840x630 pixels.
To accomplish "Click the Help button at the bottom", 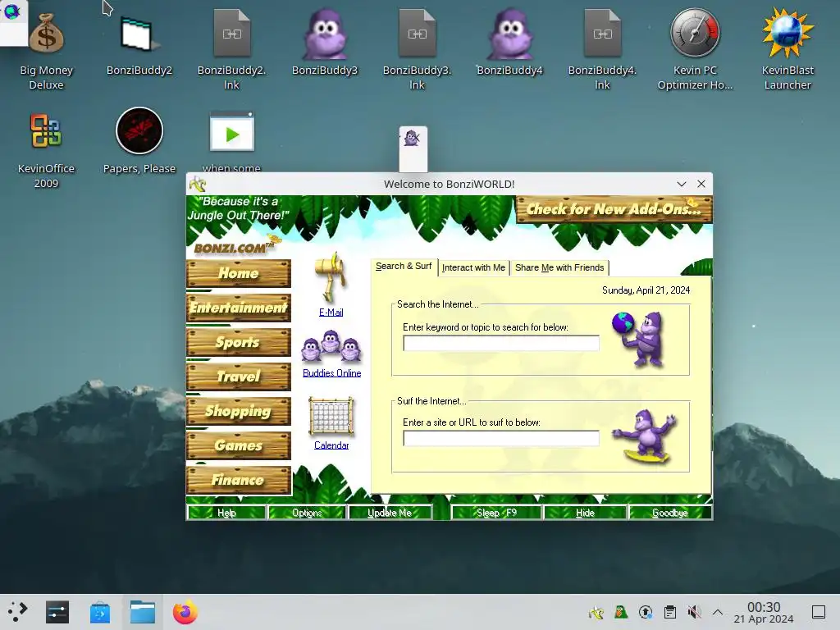I will pyautogui.click(x=226, y=513).
